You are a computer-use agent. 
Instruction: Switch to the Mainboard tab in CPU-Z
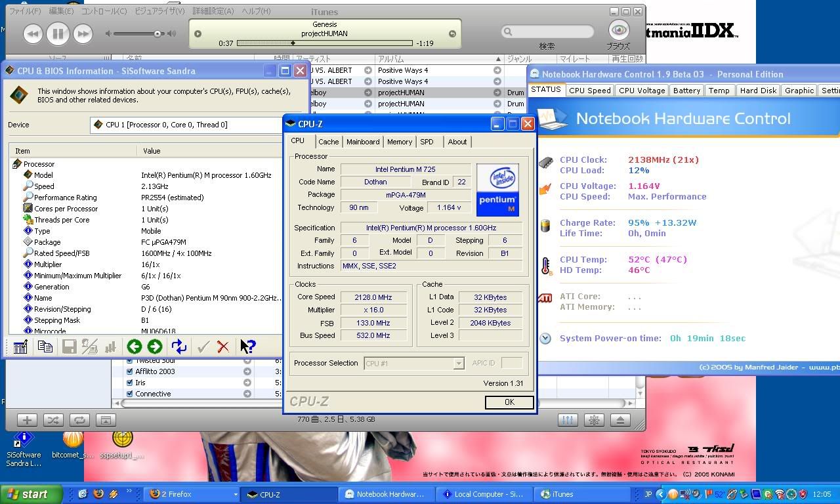[x=363, y=142]
